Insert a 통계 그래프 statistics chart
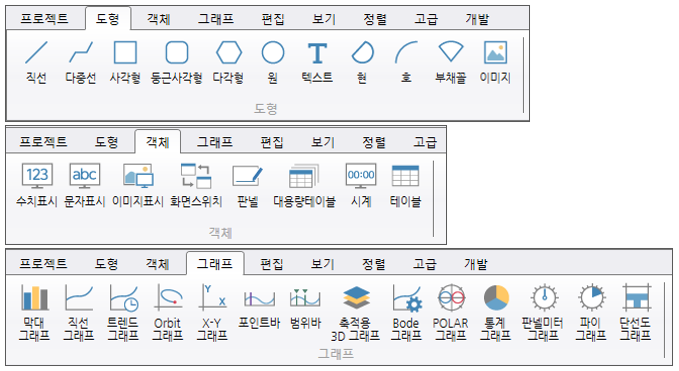The width and height of the screenshot is (679, 371). [496, 312]
